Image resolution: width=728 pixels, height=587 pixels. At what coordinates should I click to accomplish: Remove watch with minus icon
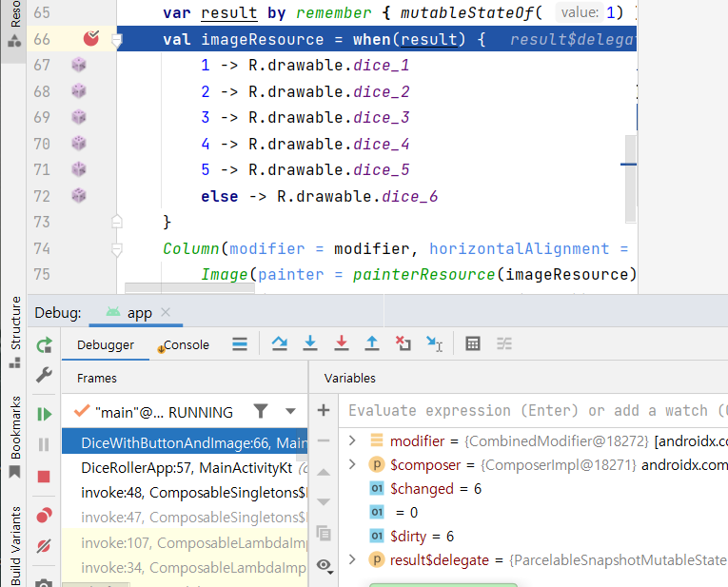324,440
